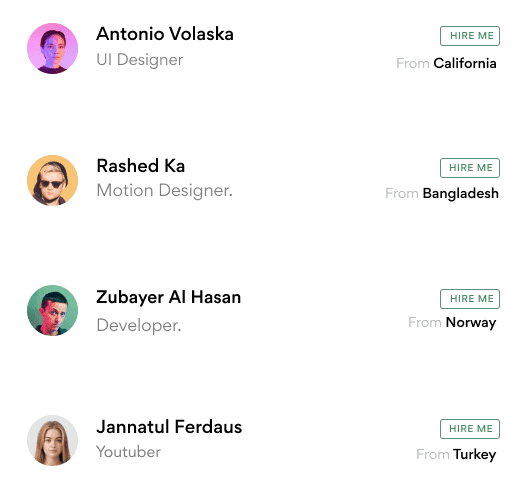This screenshot has height=490, width=530.
Task: Select the Youtuber role label
Action: coord(128,452)
